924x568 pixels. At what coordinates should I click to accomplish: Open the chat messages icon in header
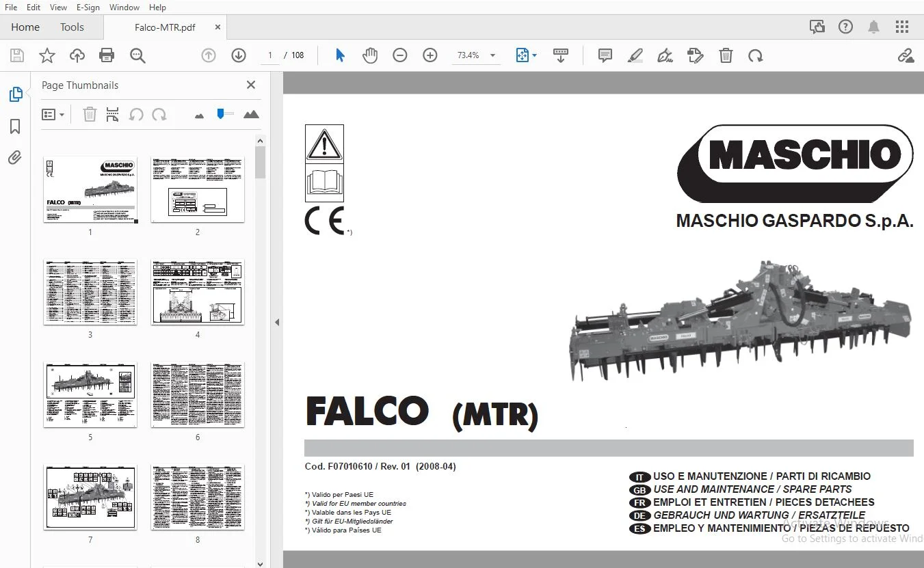[817, 27]
